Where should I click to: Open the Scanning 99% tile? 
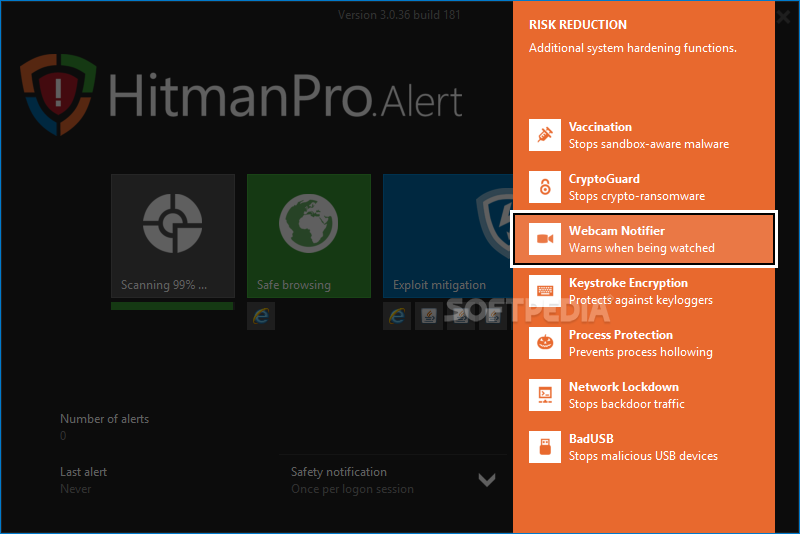(173, 236)
